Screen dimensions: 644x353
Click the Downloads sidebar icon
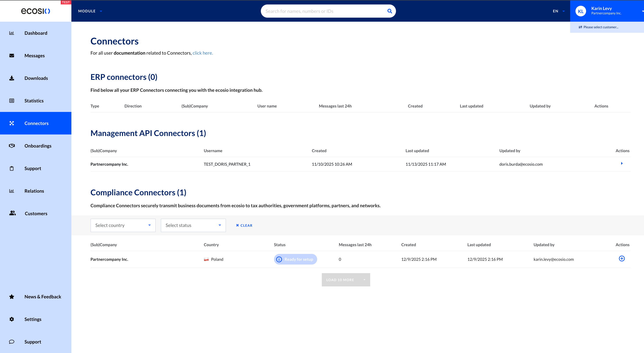pos(12,78)
